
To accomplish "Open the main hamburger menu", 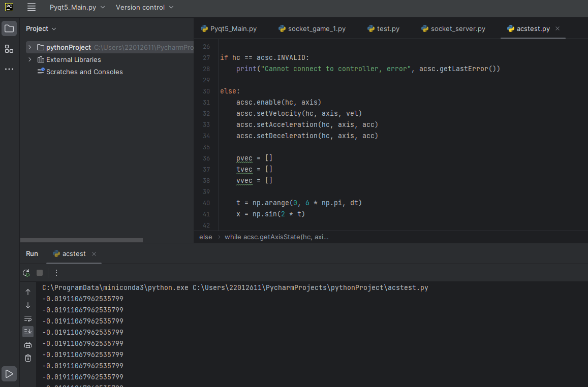I will [x=31, y=8].
